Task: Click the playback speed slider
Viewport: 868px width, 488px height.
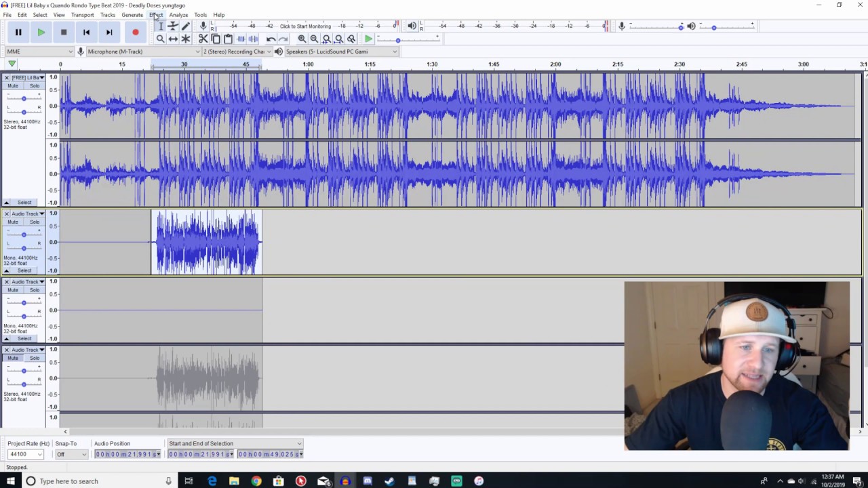Action: [x=409, y=40]
